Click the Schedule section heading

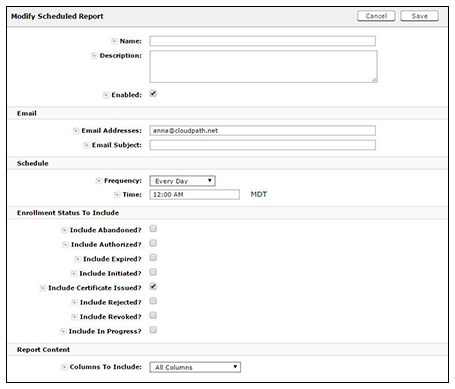point(33,163)
